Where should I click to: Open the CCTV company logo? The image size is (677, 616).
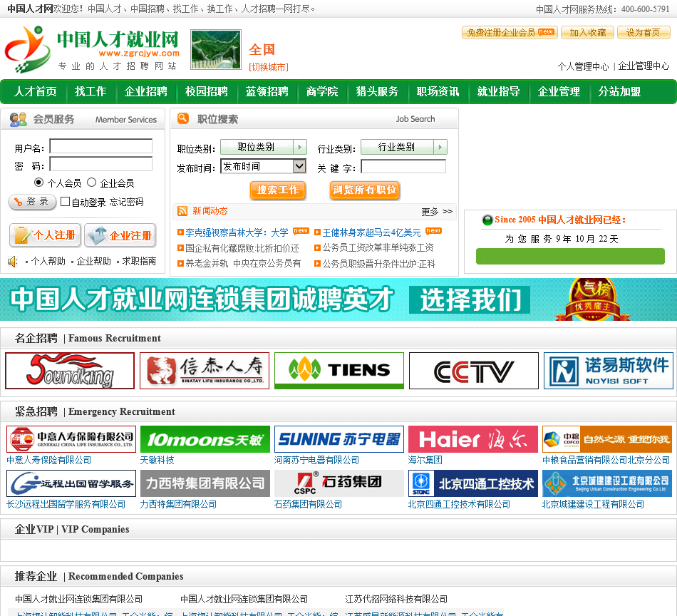pos(474,371)
